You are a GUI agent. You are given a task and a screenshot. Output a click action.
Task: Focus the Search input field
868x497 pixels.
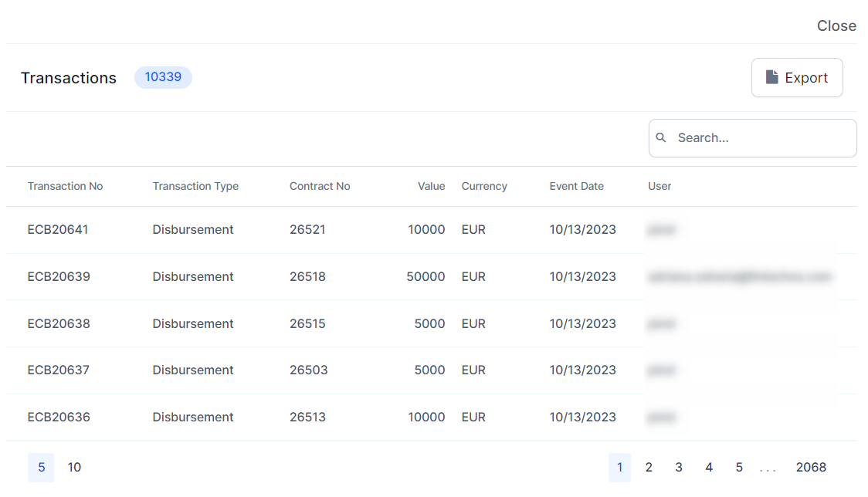point(761,138)
